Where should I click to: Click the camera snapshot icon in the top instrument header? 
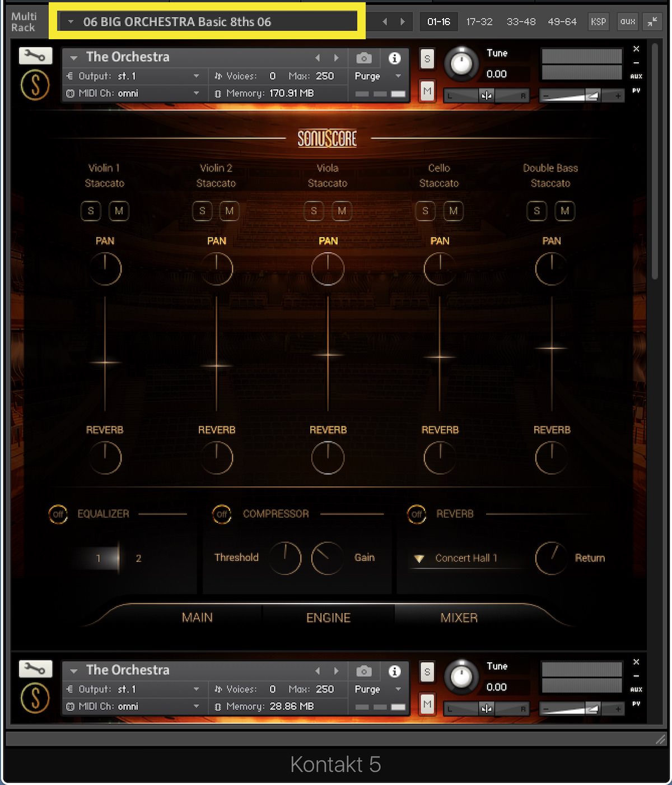point(364,58)
